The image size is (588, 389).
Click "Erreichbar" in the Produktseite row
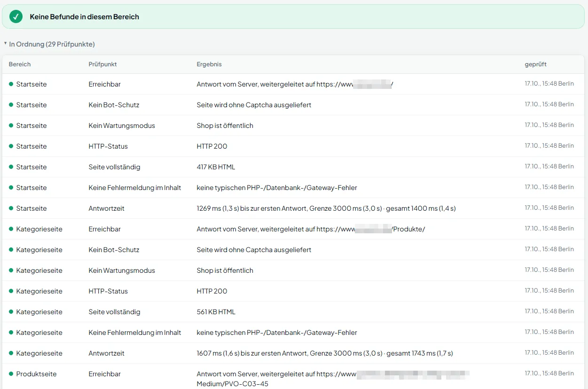pyautogui.click(x=105, y=374)
